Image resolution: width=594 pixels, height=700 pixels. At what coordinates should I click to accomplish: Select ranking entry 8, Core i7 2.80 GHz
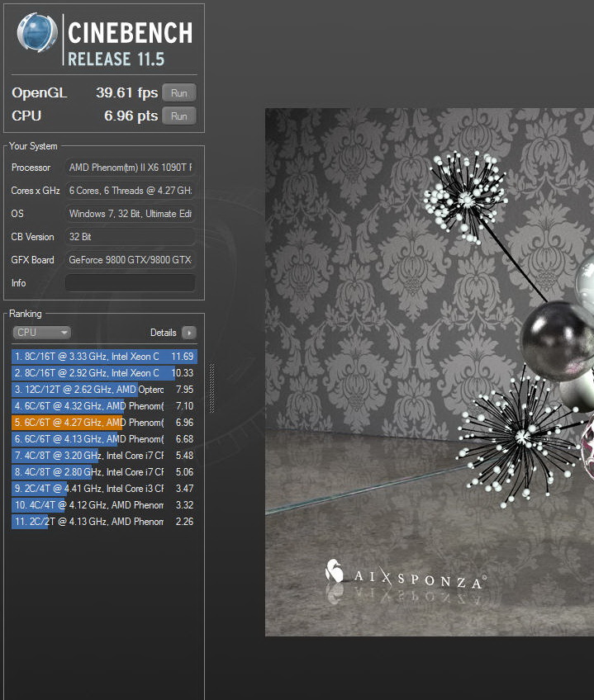104,472
